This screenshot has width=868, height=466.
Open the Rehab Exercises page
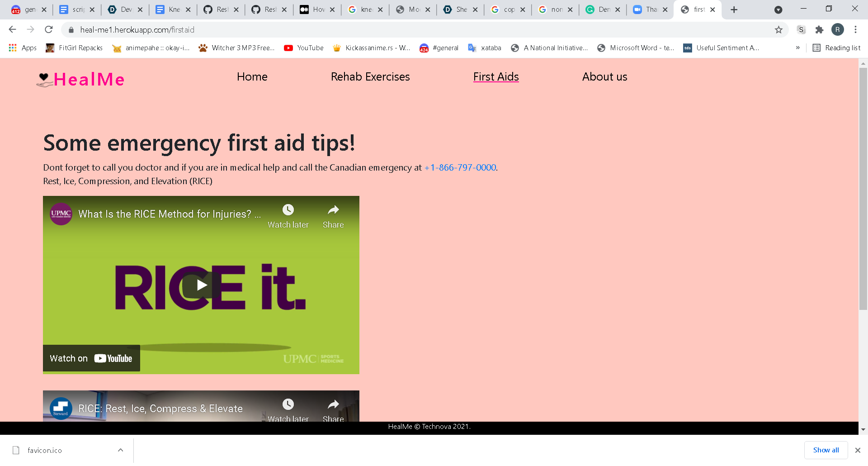pos(370,77)
